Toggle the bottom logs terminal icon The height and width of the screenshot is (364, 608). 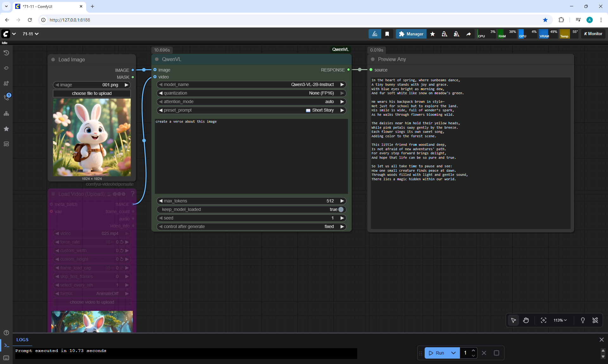click(6, 345)
